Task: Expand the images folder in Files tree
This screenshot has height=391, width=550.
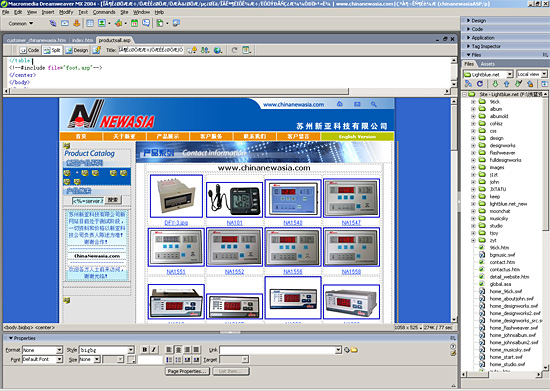Action: click(473, 168)
